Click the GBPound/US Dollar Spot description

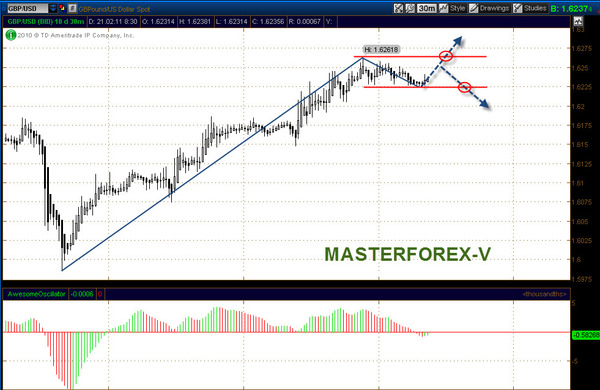[x=114, y=9]
